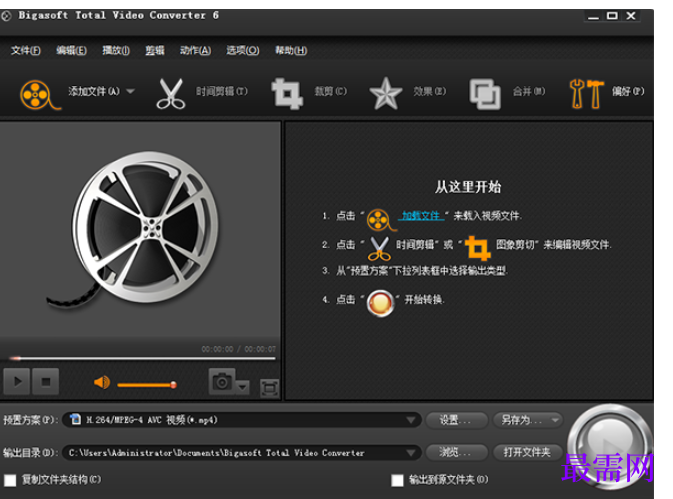
Task: Stop the video preview
Action: tap(45, 381)
